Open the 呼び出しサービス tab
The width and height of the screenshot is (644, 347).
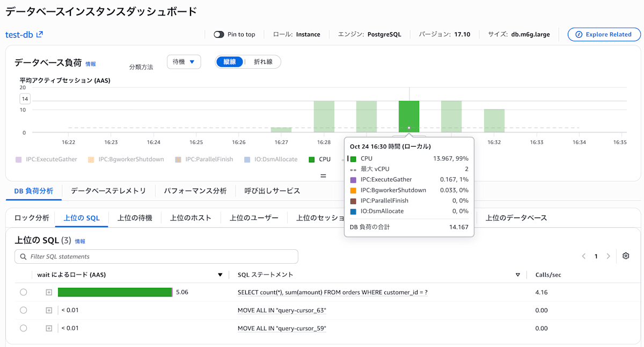coord(273,191)
